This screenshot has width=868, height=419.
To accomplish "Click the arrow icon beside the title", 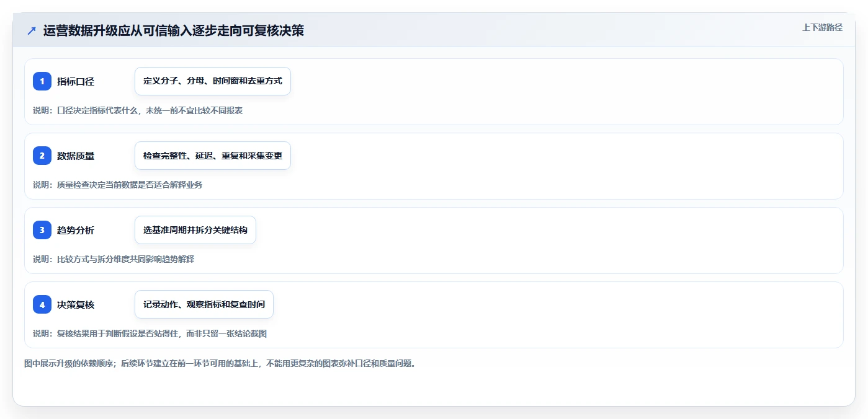I will pos(32,30).
